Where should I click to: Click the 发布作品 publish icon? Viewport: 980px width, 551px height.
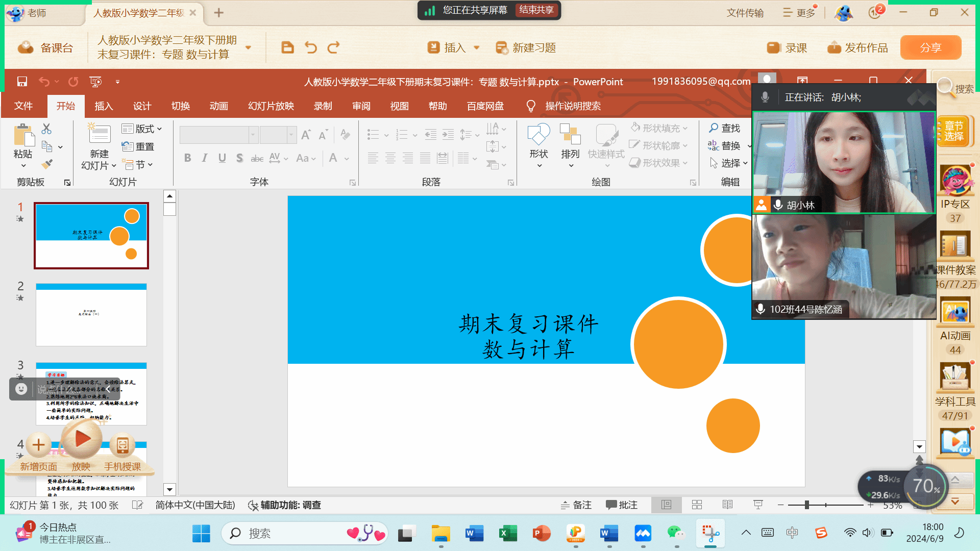834,48
